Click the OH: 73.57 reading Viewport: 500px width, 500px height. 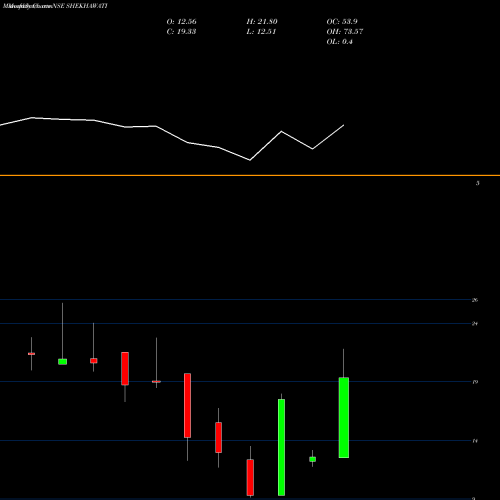coord(345,32)
